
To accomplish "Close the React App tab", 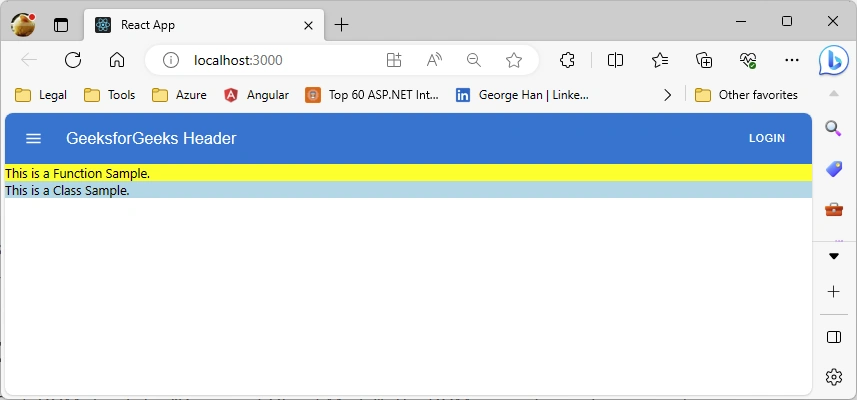I will pos(308,25).
